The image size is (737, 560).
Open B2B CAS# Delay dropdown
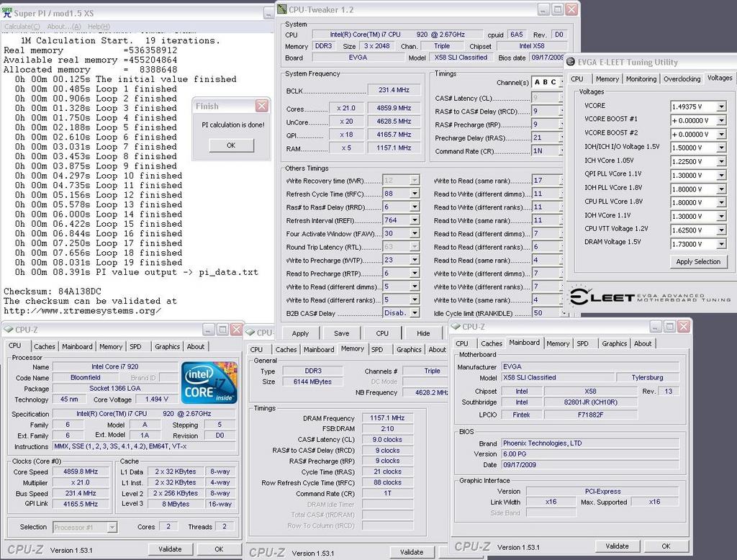click(x=414, y=312)
